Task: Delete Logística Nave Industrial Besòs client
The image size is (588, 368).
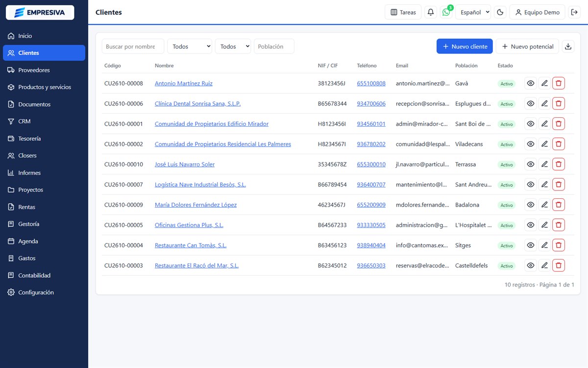Action: point(559,184)
